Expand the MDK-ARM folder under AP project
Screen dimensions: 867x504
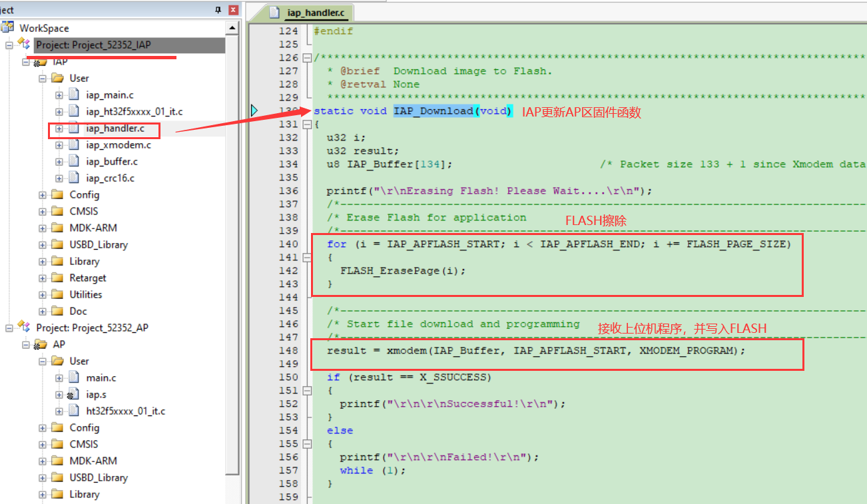click(x=43, y=461)
